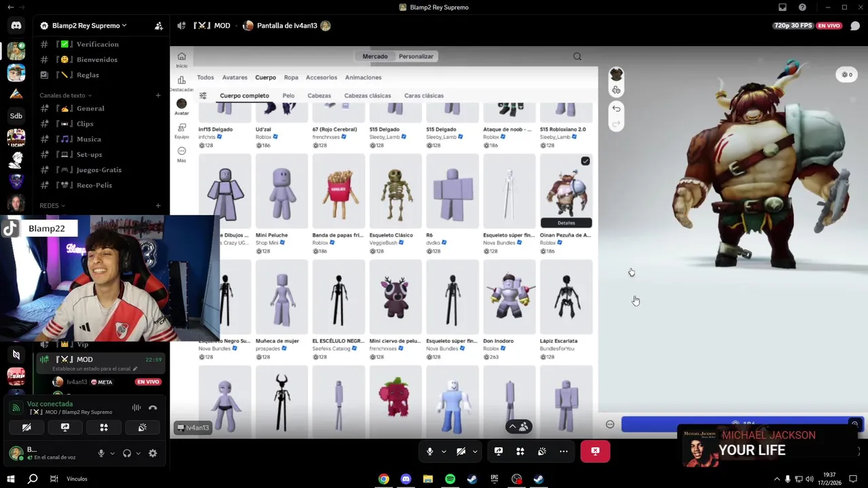The height and width of the screenshot is (488, 868).
Task: Toggle microphone in stream bottom controls
Action: pyautogui.click(x=430, y=451)
